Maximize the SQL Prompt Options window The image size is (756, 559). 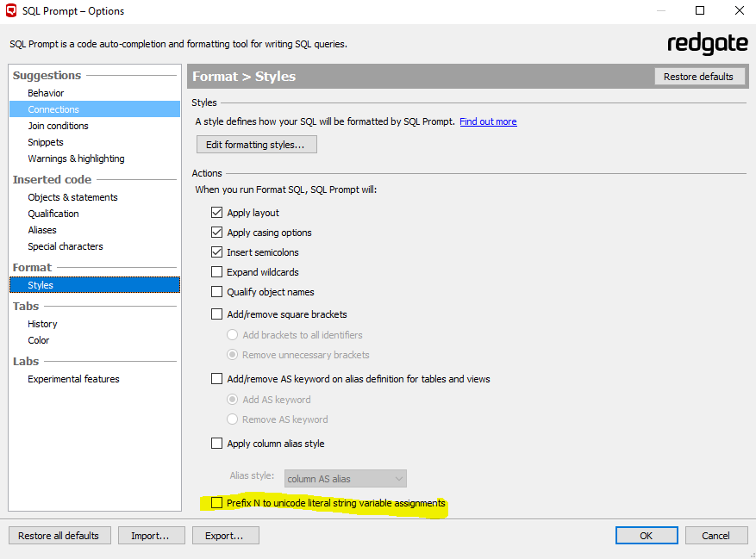coord(700,10)
